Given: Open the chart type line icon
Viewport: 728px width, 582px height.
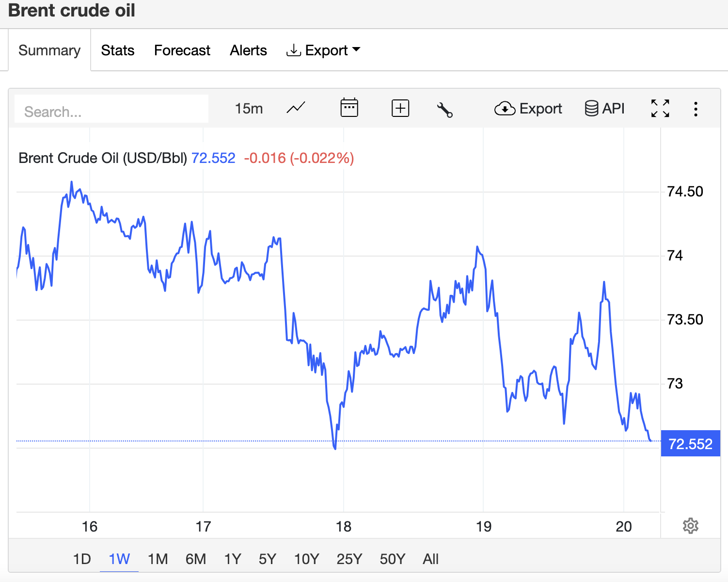Looking at the screenshot, I should point(296,108).
